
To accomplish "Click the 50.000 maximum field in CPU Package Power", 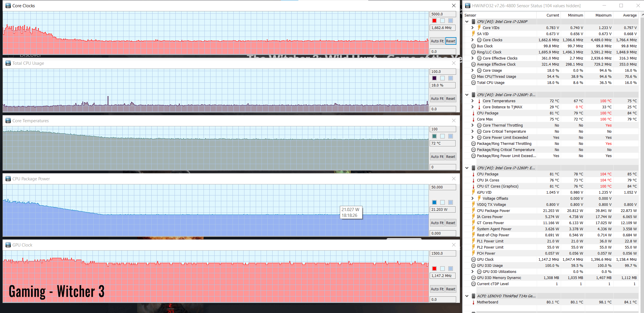I will (442, 187).
